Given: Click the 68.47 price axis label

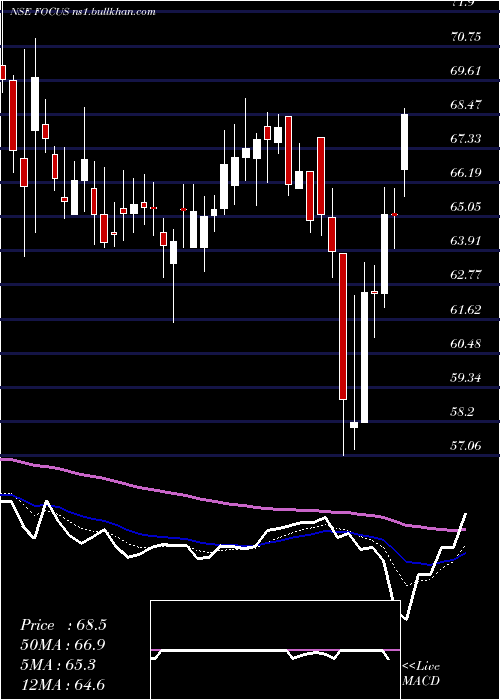Looking at the screenshot, I should tap(466, 104).
